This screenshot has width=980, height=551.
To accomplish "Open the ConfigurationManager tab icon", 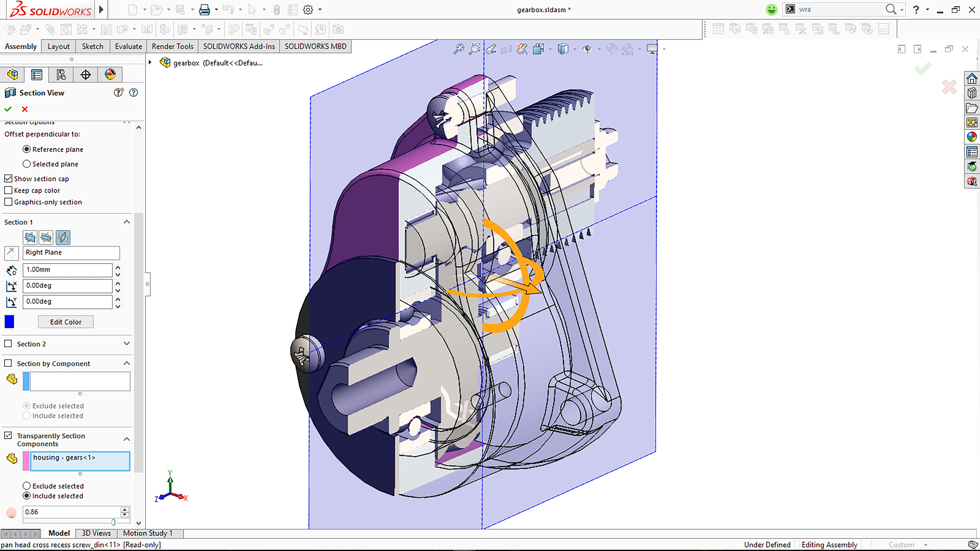I will 61,75.
